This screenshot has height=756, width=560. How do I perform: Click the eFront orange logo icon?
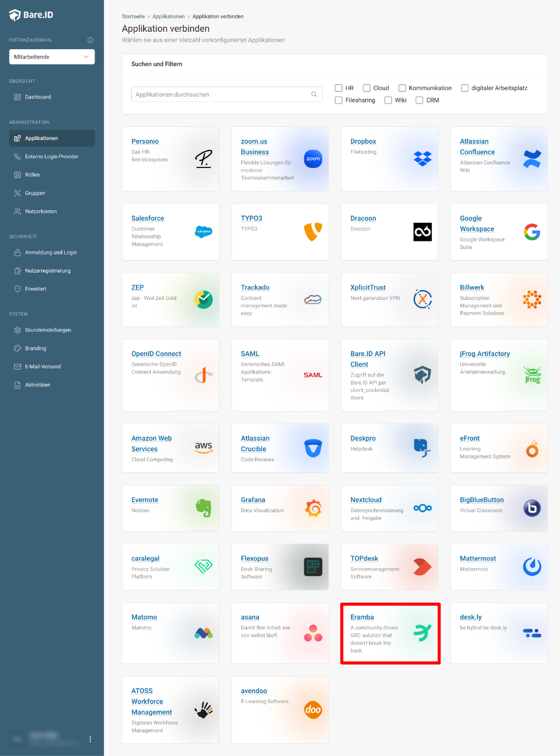coord(532,448)
